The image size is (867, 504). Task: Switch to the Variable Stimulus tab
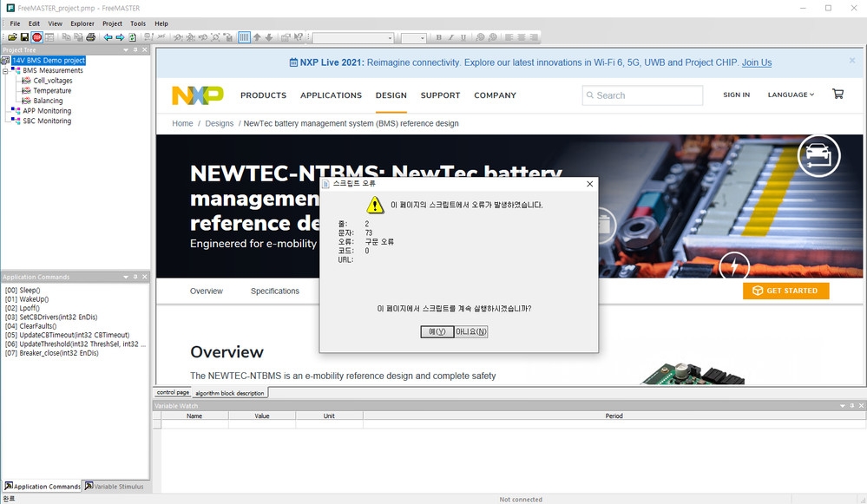[115, 487]
